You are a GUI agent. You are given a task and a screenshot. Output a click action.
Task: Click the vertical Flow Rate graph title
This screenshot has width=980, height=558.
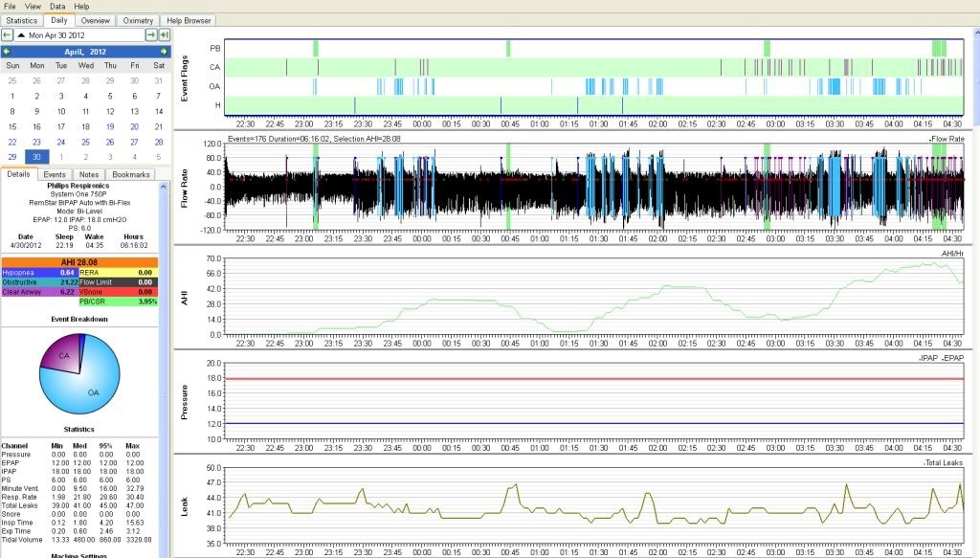click(x=185, y=189)
